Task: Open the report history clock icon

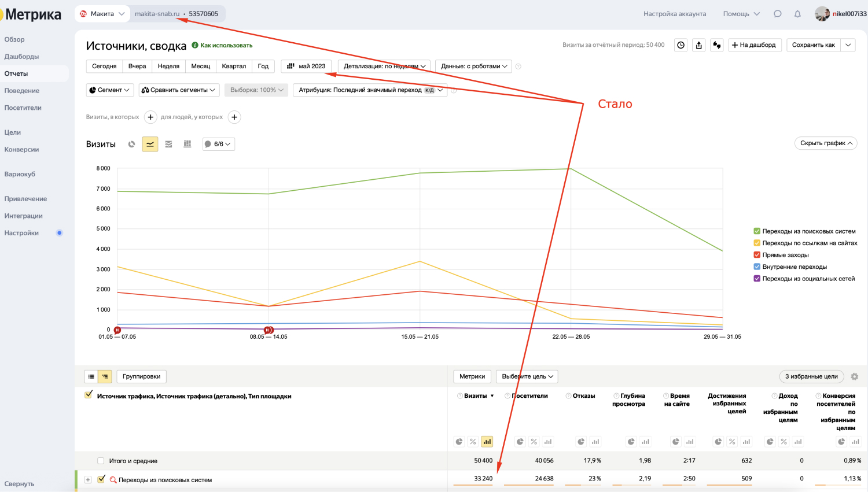Action: pyautogui.click(x=681, y=45)
